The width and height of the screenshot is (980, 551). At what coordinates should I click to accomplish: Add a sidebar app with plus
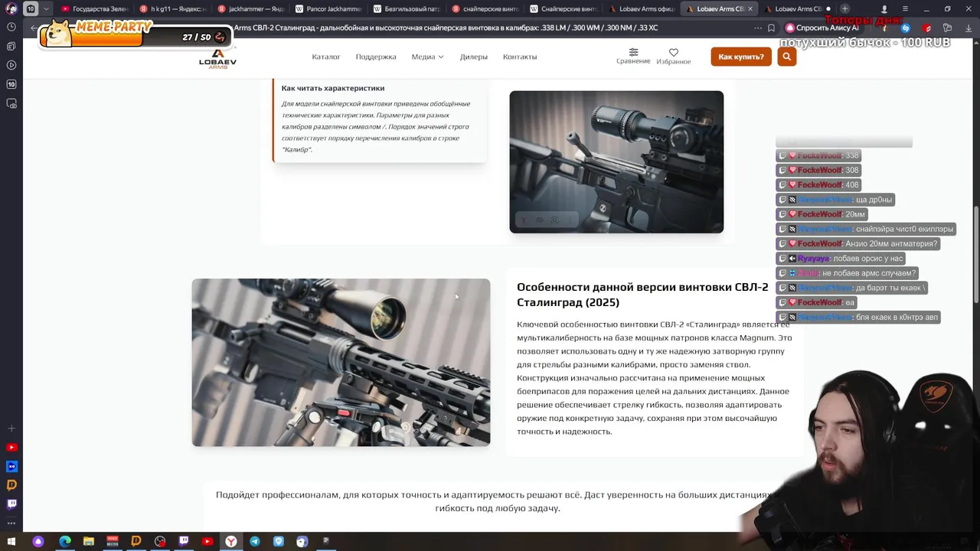pos(11,429)
